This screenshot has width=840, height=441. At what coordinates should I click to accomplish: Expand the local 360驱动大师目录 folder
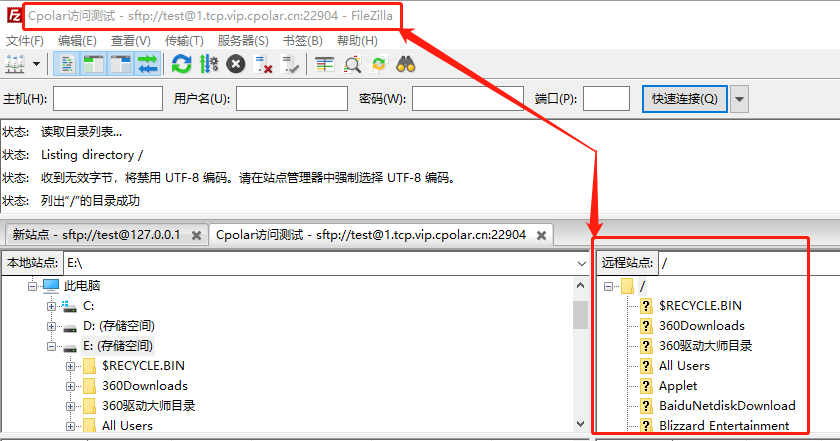click(x=70, y=407)
